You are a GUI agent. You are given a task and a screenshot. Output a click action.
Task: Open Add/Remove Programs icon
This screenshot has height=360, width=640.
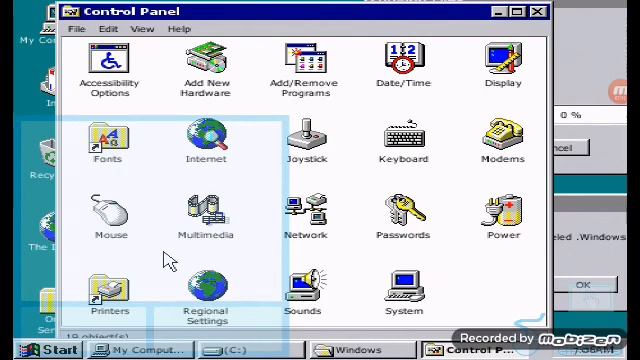coord(306,58)
